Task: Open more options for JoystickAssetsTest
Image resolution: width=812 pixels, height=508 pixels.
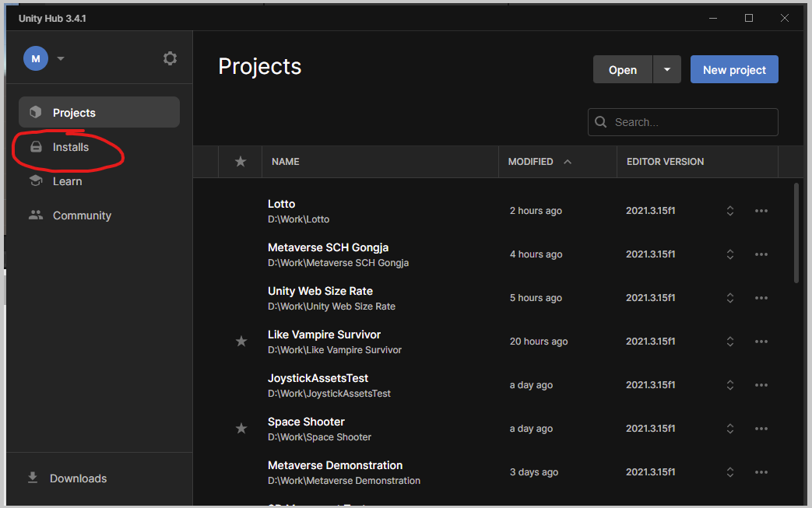Action: pyautogui.click(x=761, y=385)
